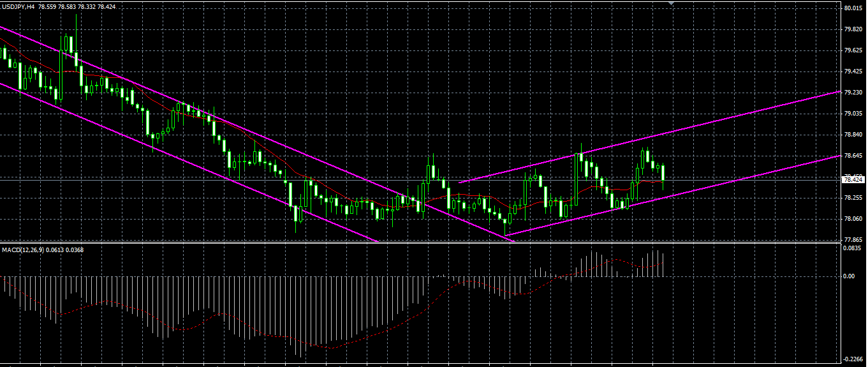Image resolution: width=868 pixels, height=367 pixels.
Task: Click the 79.425 price scale label
Action: tap(853, 71)
